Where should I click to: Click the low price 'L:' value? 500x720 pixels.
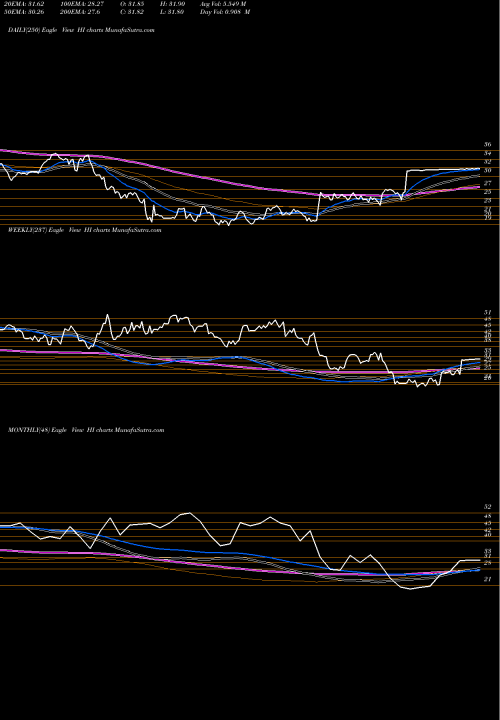pos(173,12)
